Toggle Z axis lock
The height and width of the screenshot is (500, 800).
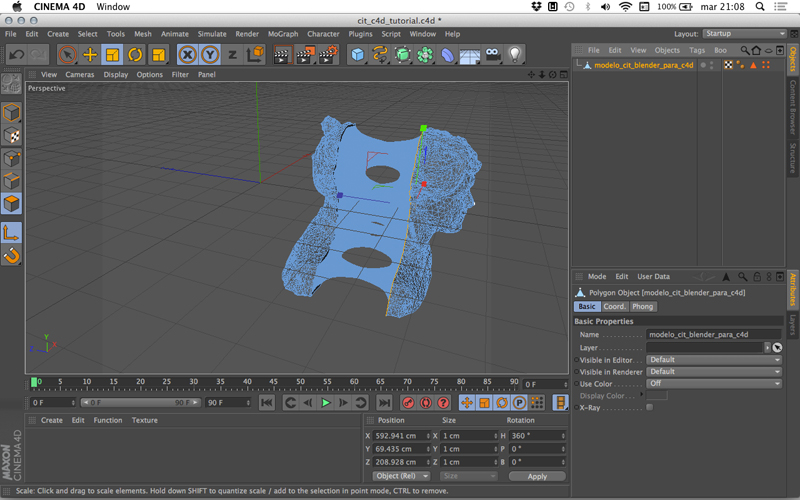(x=232, y=55)
